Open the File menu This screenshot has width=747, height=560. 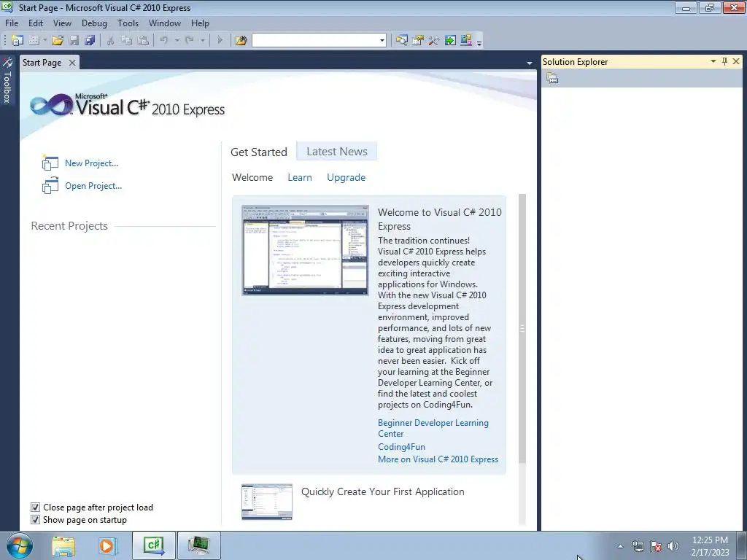click(12, 23)
